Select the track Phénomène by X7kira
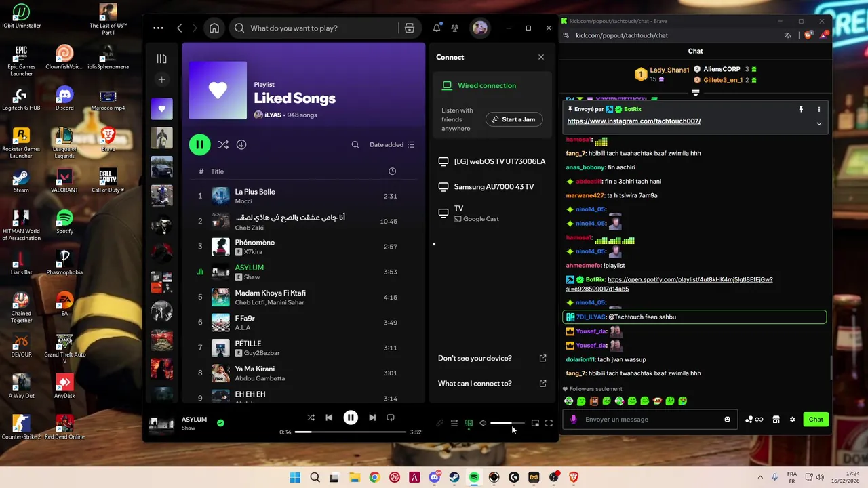 pos(303,247)
